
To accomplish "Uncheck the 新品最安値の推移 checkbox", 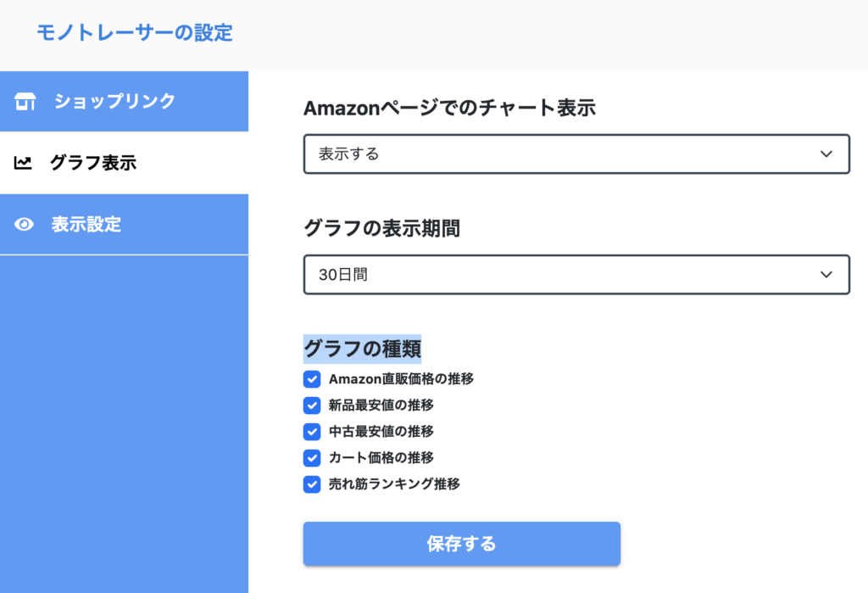I will (x=312, y=406).
